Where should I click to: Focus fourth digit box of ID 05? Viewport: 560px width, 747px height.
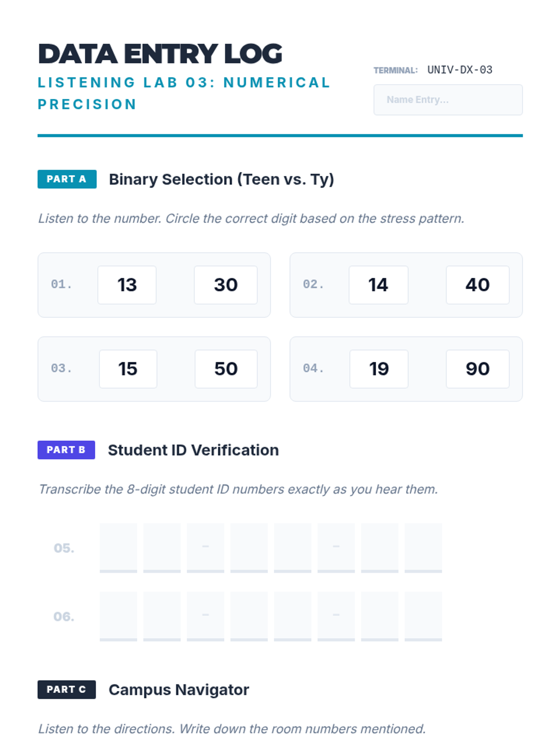point(249,547)
